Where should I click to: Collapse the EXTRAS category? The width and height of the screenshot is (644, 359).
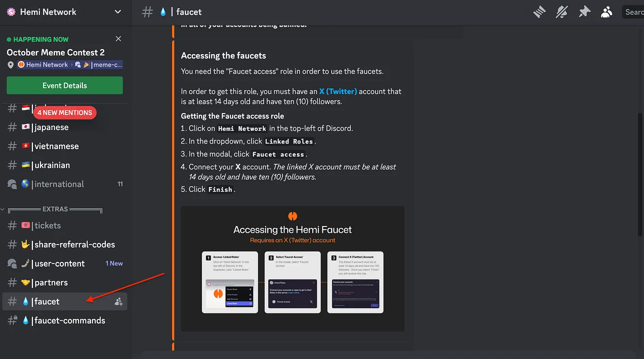tap(55, 209)
